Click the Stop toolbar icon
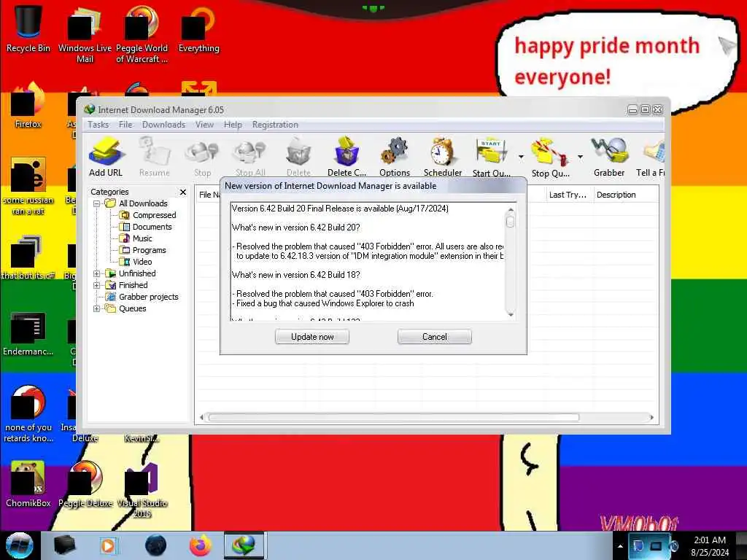This screenshot has width=747, height=560. (x=203, y=156)
